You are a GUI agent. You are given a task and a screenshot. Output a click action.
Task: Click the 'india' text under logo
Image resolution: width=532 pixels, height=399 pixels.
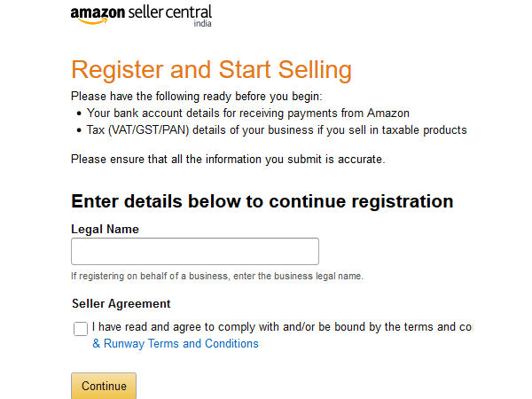tap(202, 25)
